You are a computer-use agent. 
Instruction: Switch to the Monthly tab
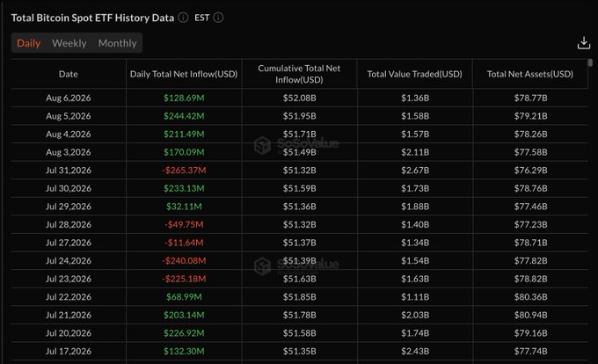pyautogui.click(x=118, y=43)
